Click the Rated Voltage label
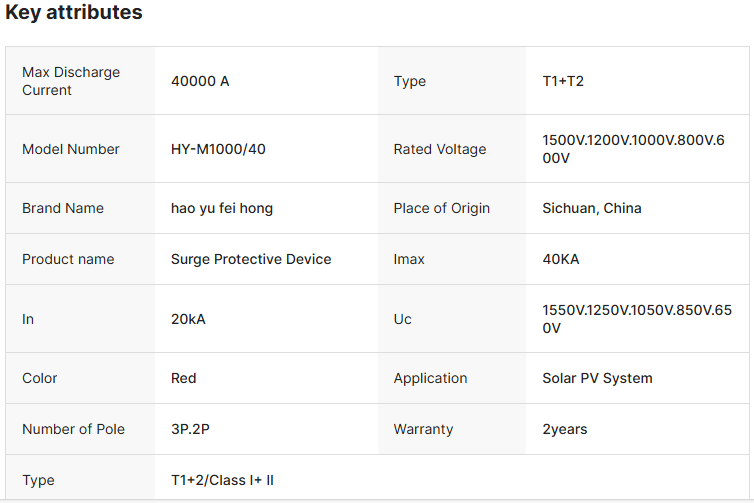This screenshot has width=754, height=503. 440,149
